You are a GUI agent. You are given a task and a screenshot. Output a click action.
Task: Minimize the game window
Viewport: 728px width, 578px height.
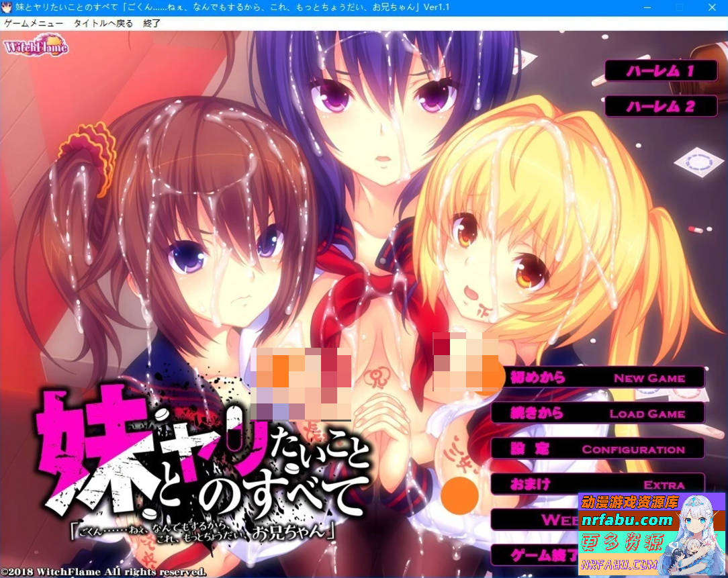646,7
